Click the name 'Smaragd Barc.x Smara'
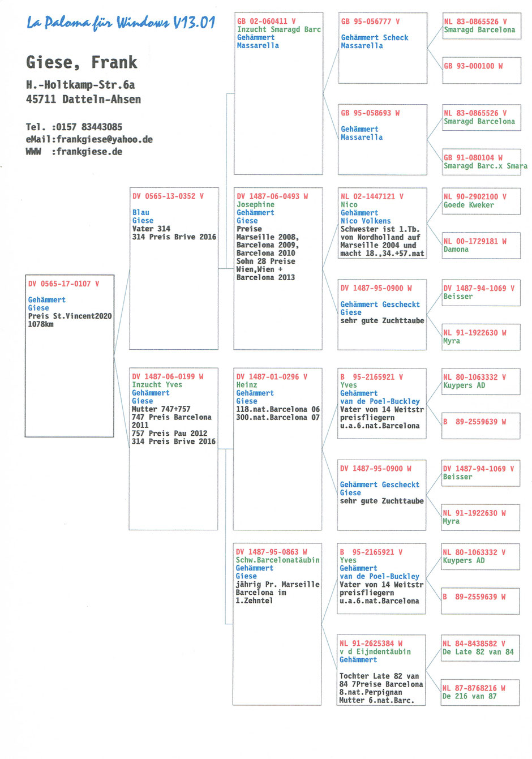 [486, 166]
